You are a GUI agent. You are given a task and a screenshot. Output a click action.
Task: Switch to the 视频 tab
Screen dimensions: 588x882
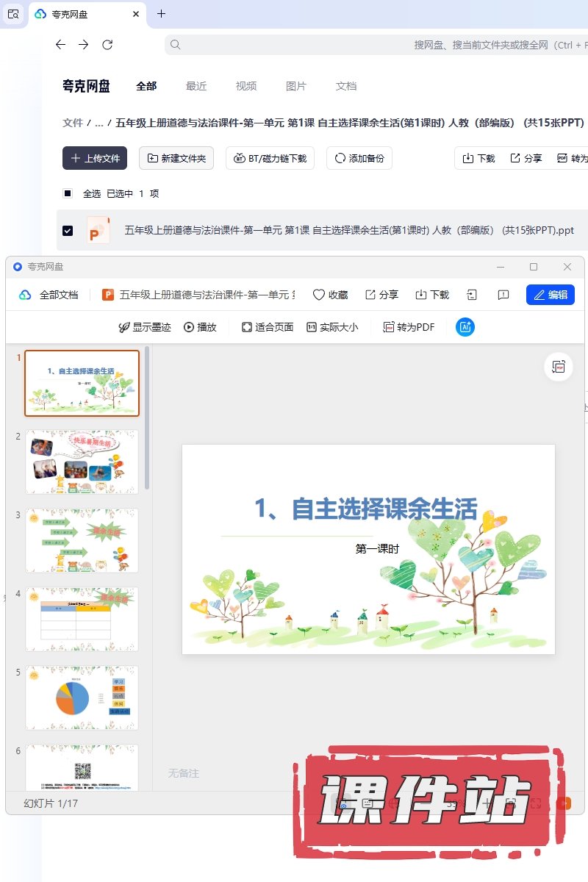(246, 86)
